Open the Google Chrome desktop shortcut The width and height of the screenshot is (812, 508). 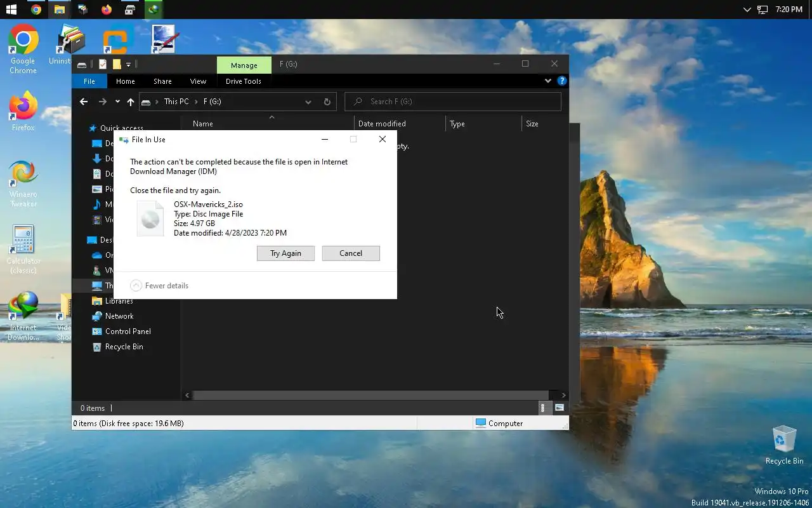click(x=23, y=50)
